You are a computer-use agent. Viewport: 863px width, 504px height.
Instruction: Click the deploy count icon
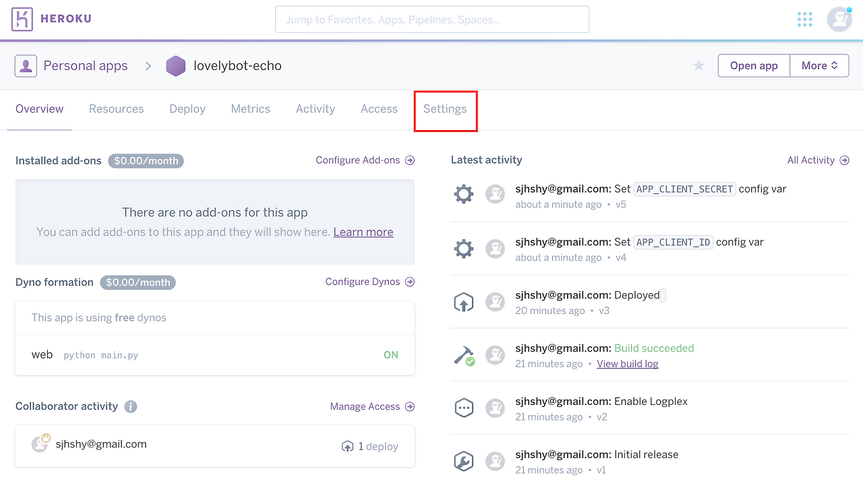pos(348,446)
